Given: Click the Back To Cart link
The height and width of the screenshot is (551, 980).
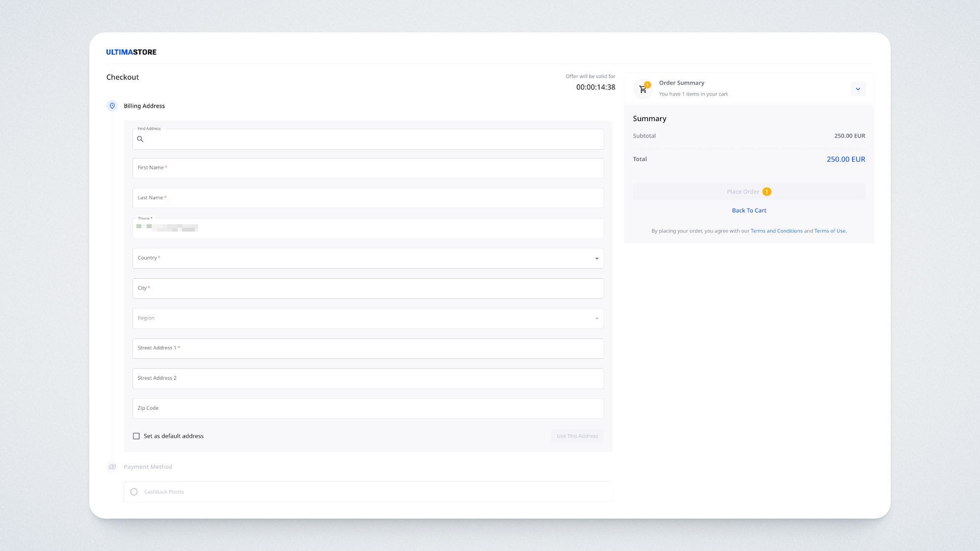Looking at the screenshot, I should click(749, 210).
